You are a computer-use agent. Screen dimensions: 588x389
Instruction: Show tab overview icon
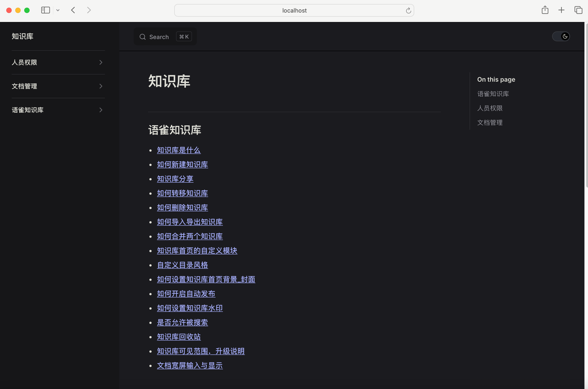(x=578, y=10)
